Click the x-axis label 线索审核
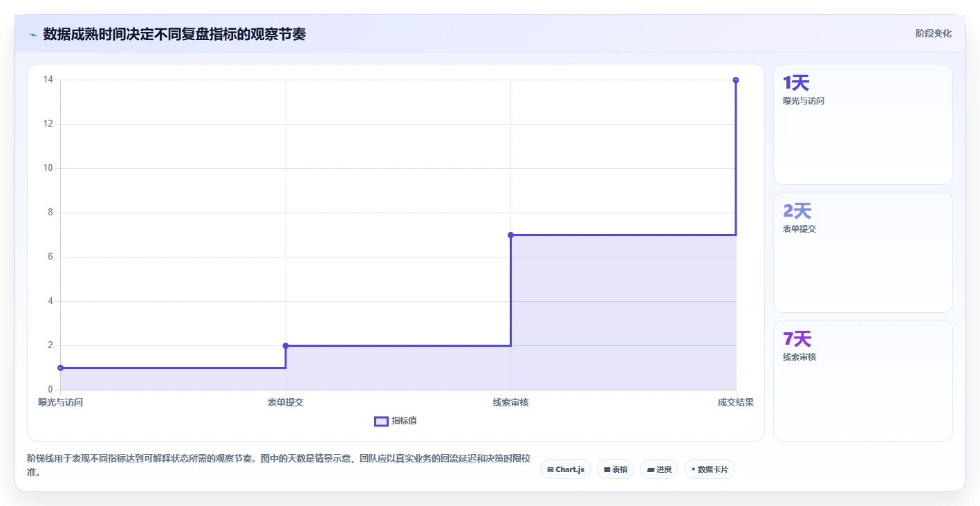 tap(510, 402)
